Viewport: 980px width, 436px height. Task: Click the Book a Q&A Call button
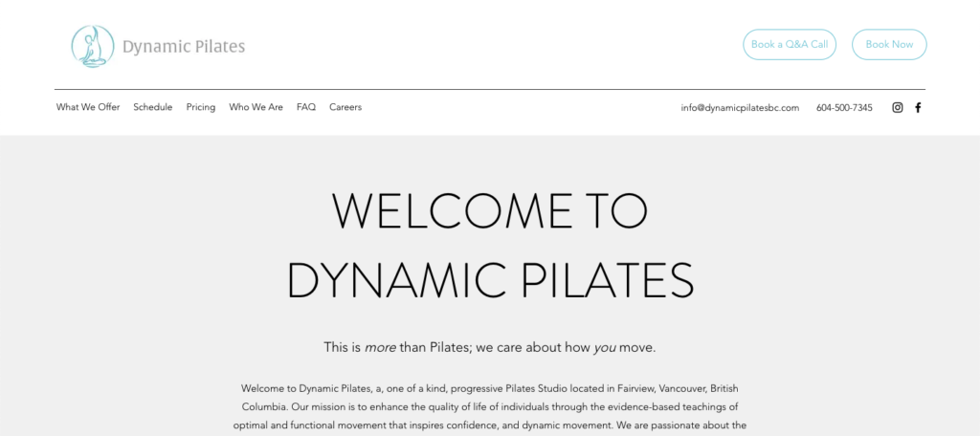click(790, 44)
